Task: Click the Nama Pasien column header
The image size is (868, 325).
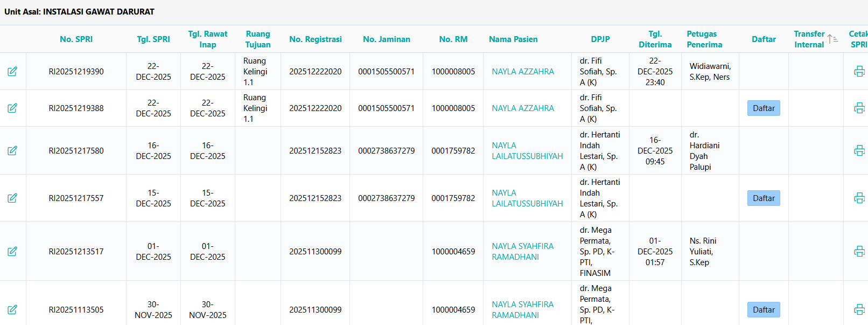Action: pyautogui.click(x=513, y=39)
